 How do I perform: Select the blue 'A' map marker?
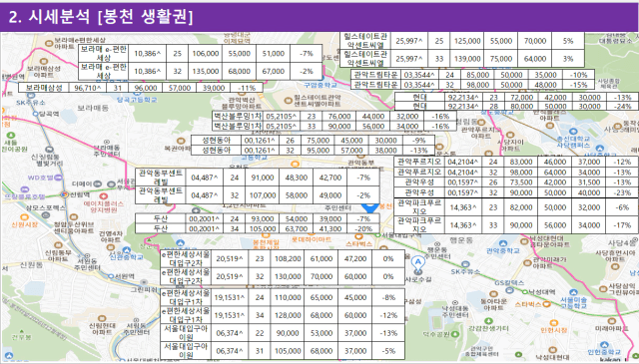click(x=417, y=262)
